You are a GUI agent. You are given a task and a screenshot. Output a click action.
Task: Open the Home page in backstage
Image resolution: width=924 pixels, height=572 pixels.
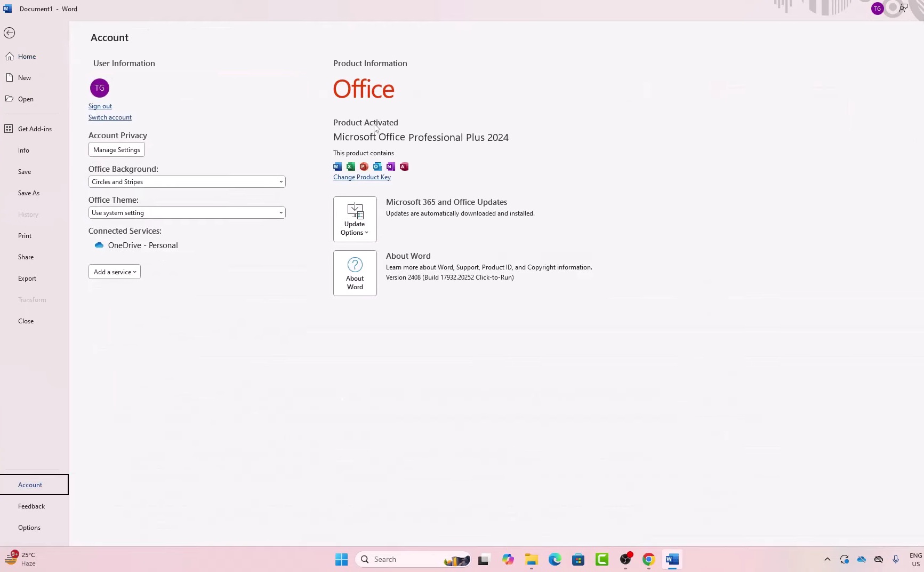point(27,57)
